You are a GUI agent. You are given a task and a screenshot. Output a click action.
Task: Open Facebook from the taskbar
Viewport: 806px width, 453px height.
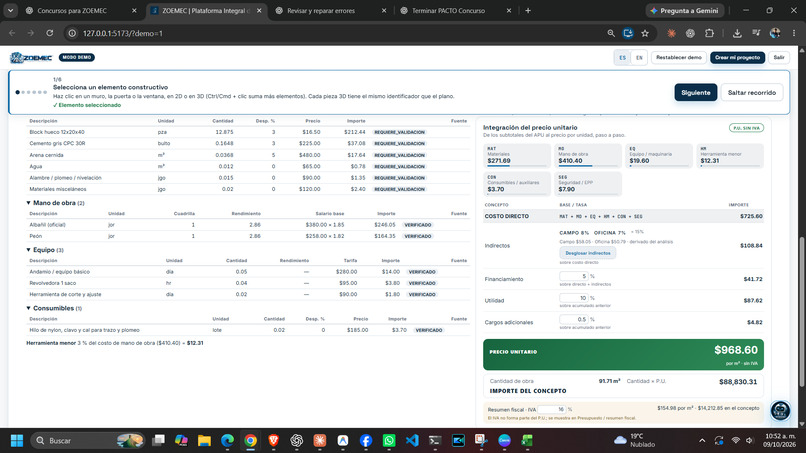[365, 441]
